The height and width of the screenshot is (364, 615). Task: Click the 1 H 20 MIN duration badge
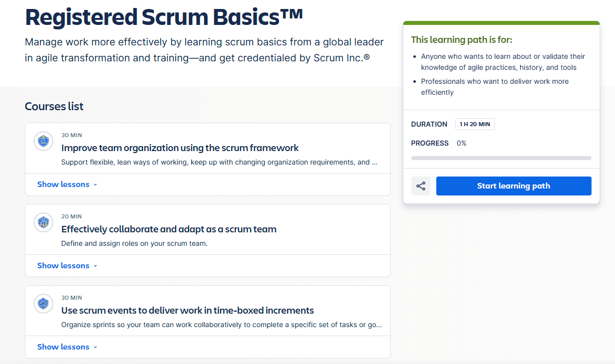(475, 124)
